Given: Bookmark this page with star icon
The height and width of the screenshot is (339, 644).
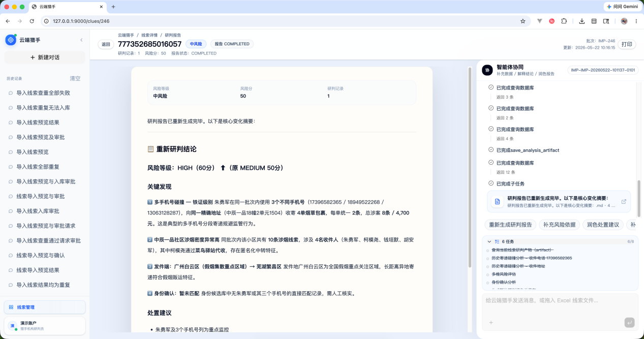Looking at the screenshot, I should [x=523, y=21].
